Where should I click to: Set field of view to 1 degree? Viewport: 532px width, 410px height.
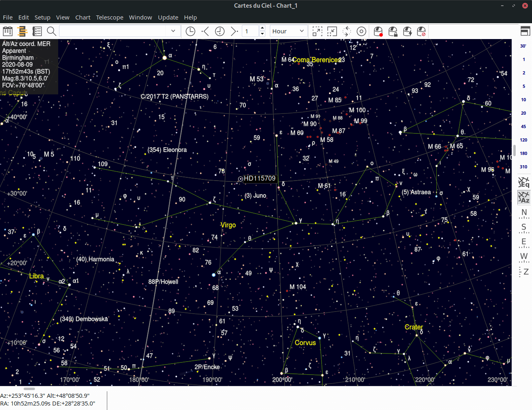tap(523, 59)
